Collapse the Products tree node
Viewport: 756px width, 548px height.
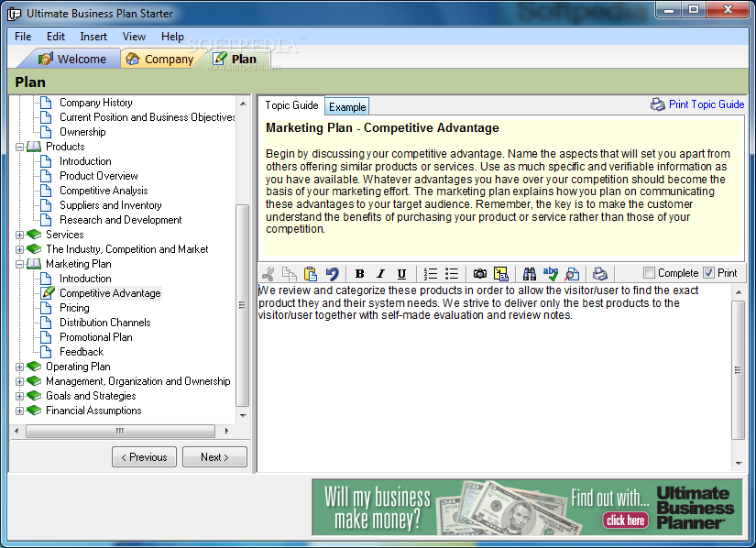[20, 147]
